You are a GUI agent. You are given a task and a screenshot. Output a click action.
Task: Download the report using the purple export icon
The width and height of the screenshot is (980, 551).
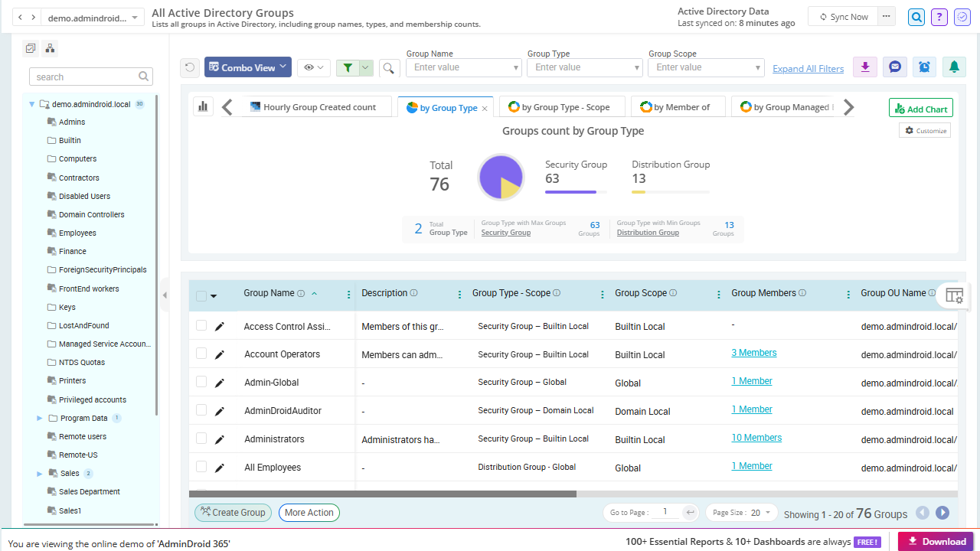(865, 67)
